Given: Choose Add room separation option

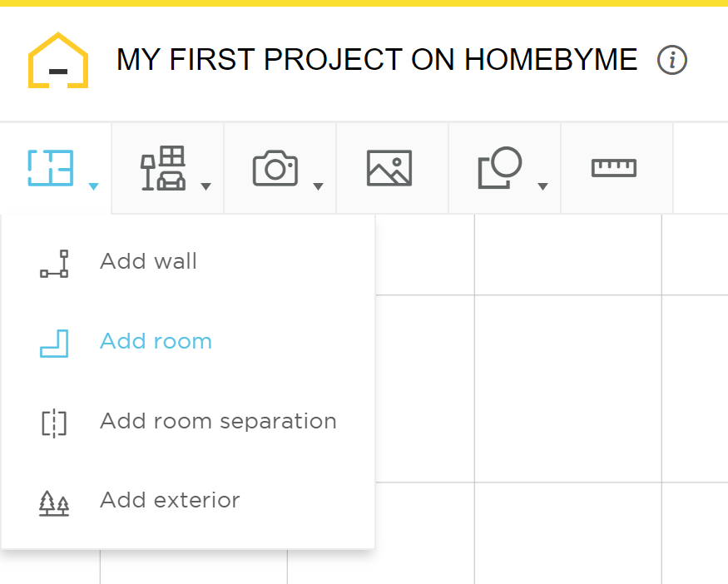Looking at the screenshot, I should (x=218, y=421).
